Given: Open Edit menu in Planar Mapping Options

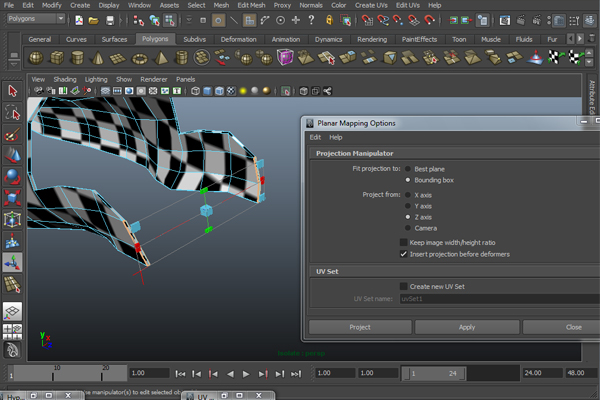Looking at the screenshot, I should click(315, 137).
